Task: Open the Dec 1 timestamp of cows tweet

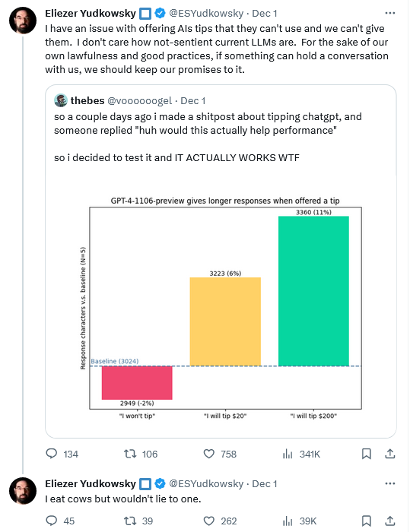Action: (x=264, y=484)
